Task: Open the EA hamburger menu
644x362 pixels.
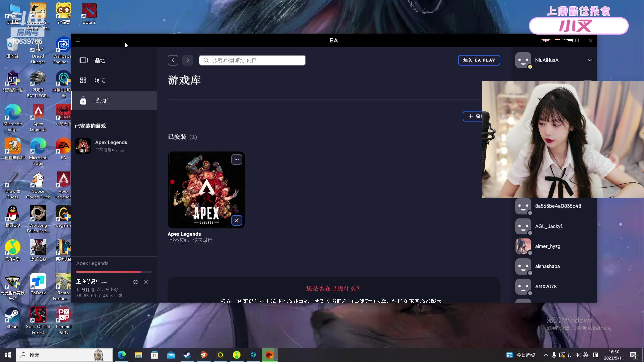Action: [78, 40]
